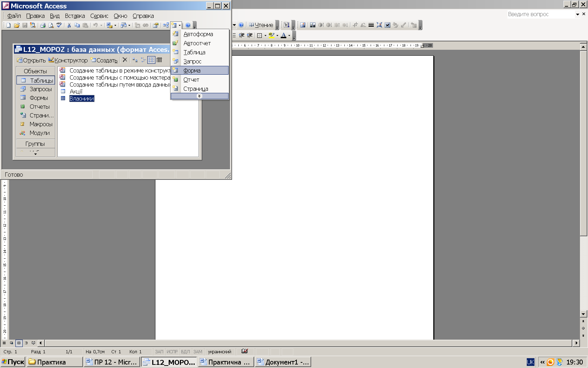The height and width of the screenshot is (368, 588).
Task: Select print layout view button in Word
Action: pyautogui.click(x=19, y=343)
